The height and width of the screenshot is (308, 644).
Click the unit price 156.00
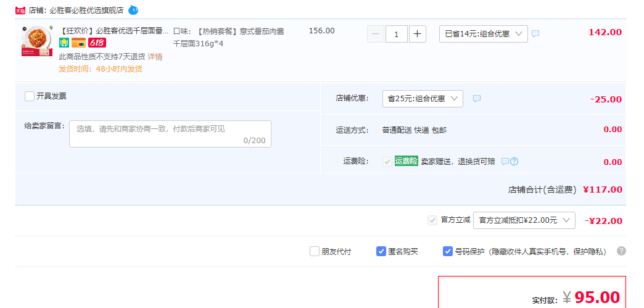[321, 31]
